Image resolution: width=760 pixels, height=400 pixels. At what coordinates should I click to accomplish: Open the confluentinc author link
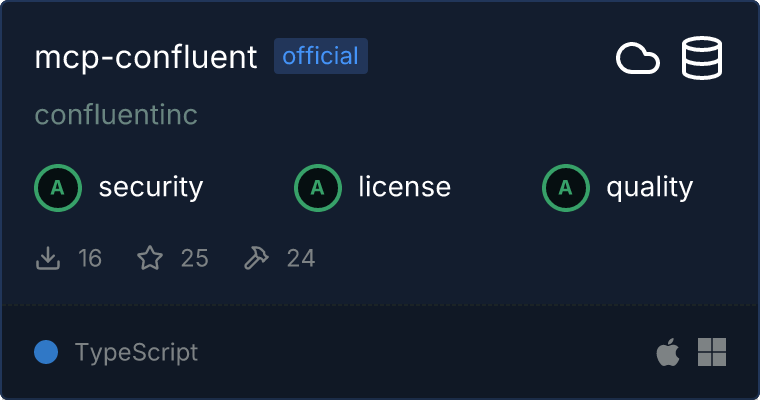tap(116, 115)
